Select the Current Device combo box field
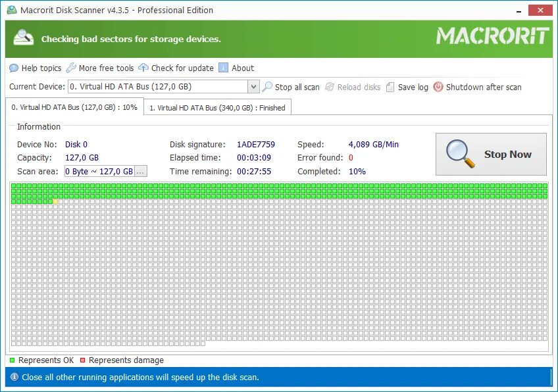558x392 pixels. pyautogui.click(x=164, y=86)
